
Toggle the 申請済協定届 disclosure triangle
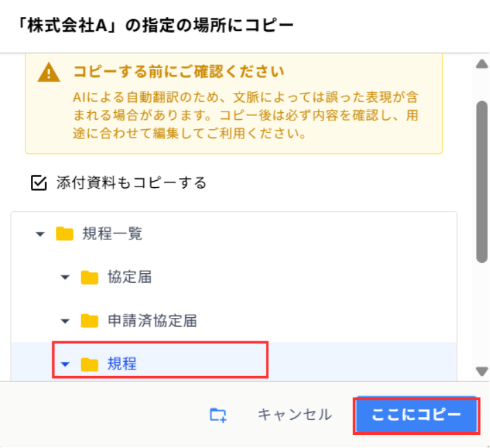(65, 321)
